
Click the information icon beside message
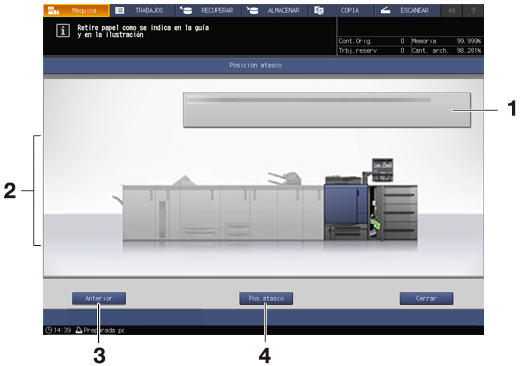pos(63,31)
